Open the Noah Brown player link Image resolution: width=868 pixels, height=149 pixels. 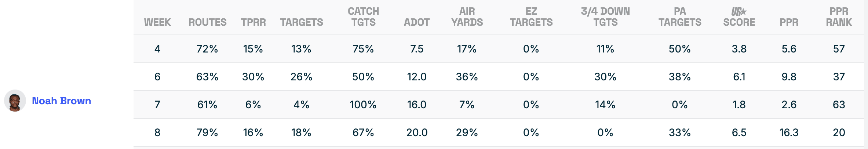point(61,101)
